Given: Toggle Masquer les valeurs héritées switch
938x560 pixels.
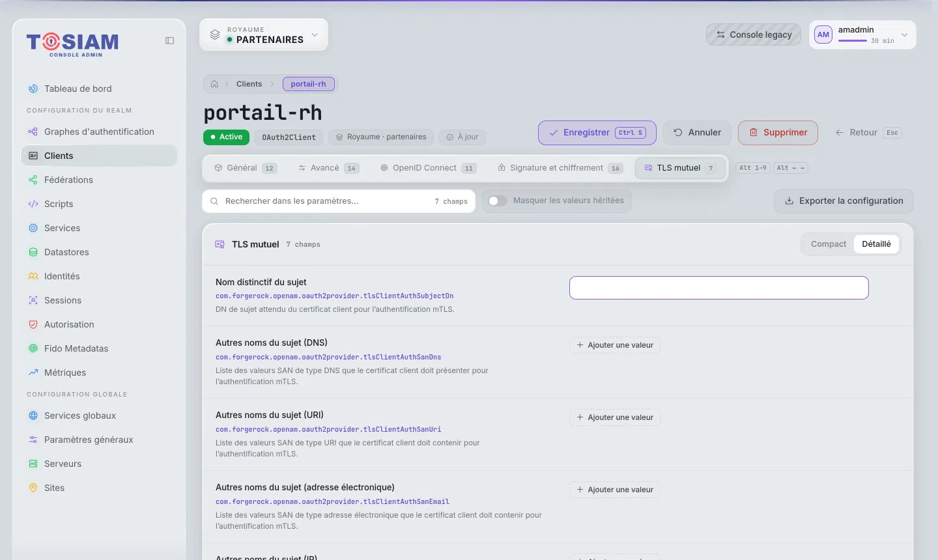Looking at the screenshot, I should point(498,201).
